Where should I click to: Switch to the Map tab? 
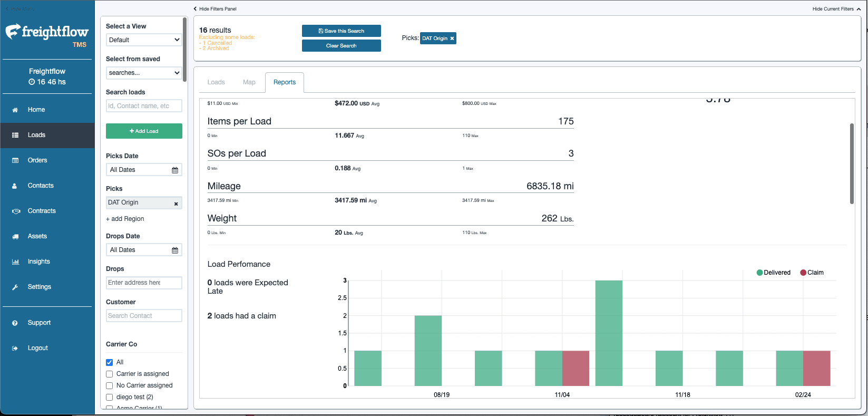pos(249,82)
